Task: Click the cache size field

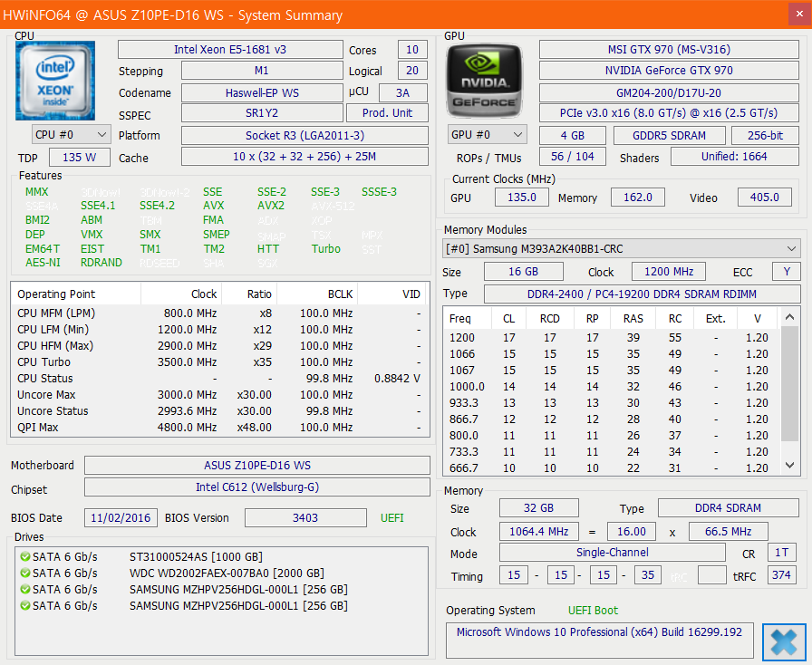Action: tap(305, 157)
